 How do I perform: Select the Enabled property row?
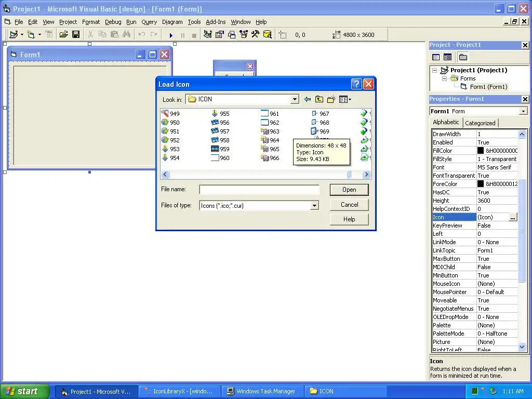click(475, 142)
